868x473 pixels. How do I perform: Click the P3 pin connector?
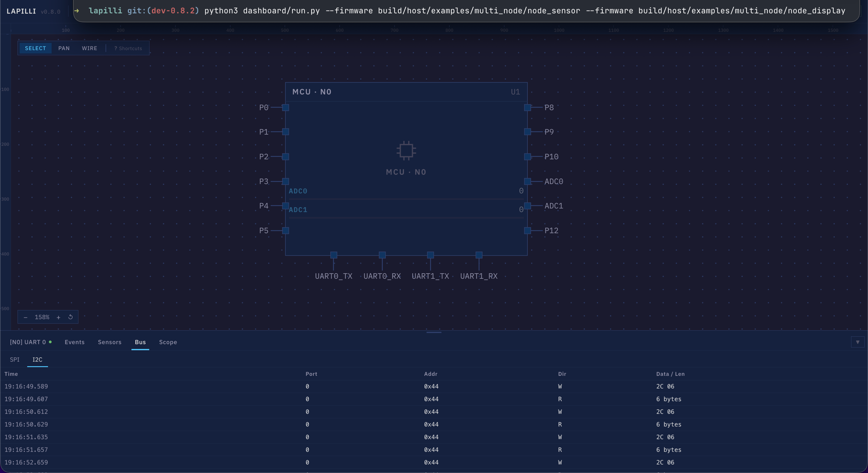pos(286,181)
